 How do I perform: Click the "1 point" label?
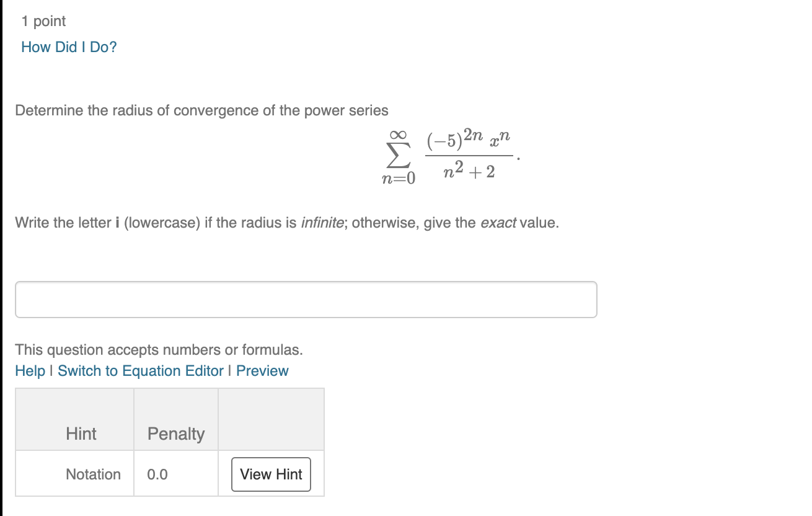[x=43, y=22]
